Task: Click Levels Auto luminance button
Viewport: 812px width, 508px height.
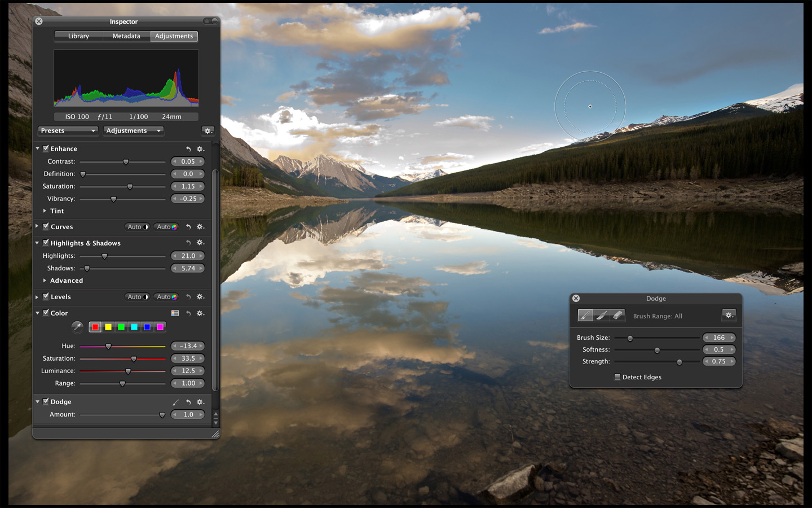Action: coord(138,297)
